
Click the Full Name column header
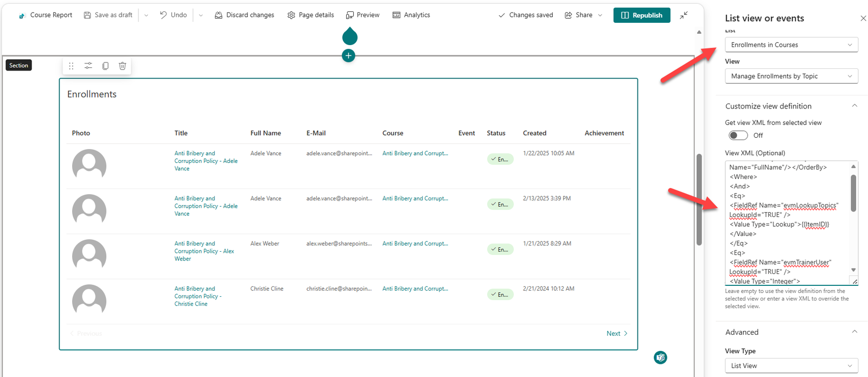tap(265, 133)
